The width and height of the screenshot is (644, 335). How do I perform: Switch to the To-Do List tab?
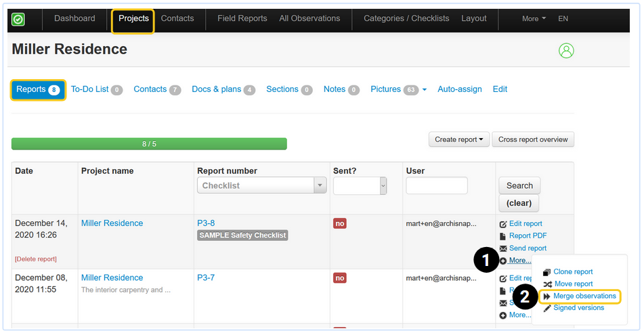pos(97,89)
